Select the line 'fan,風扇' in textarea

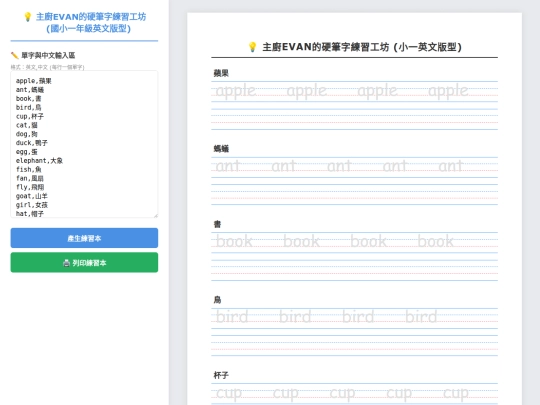tap(30, 178)
